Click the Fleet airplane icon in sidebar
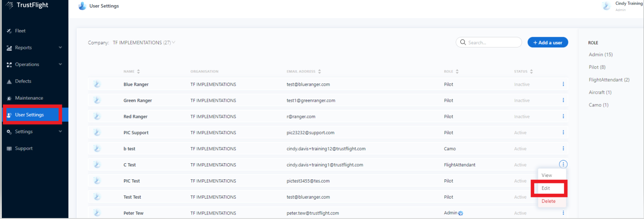The width and height of the screenshot is (644, 219). coord(9,31)
